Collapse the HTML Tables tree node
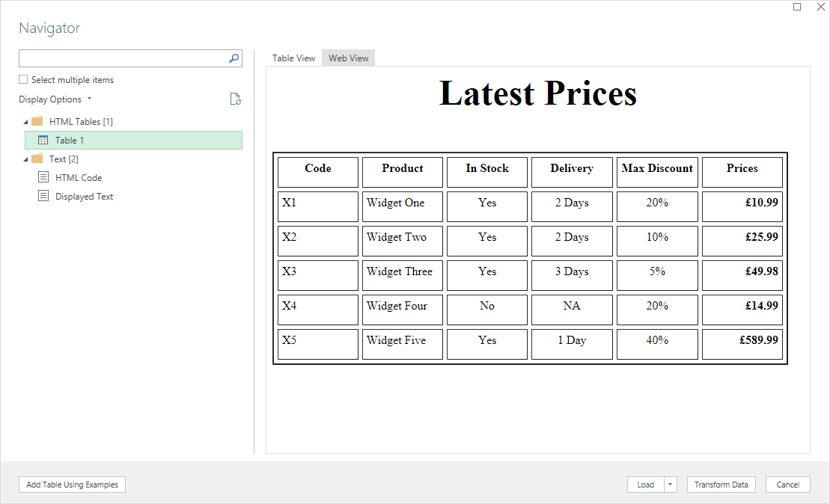The width and height of the screenshot is (830, 504). [x=26, y=122]
